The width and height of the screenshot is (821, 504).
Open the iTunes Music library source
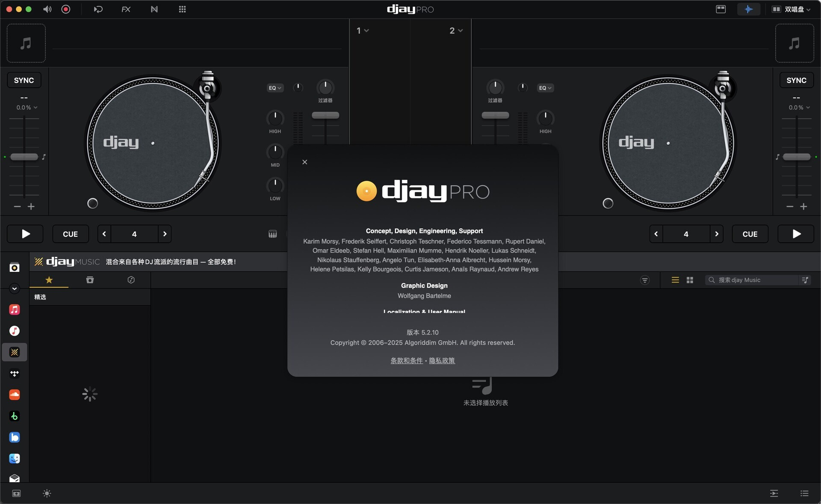15,331
